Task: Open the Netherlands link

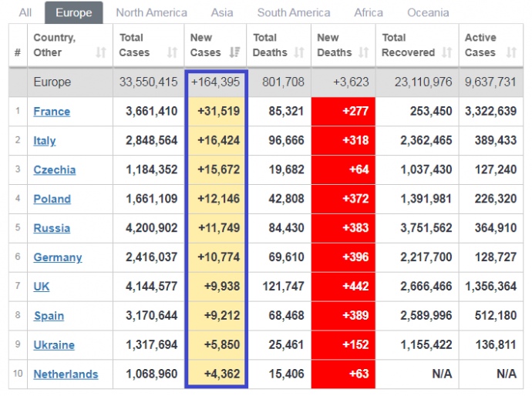Action: (x=66, y=374)
